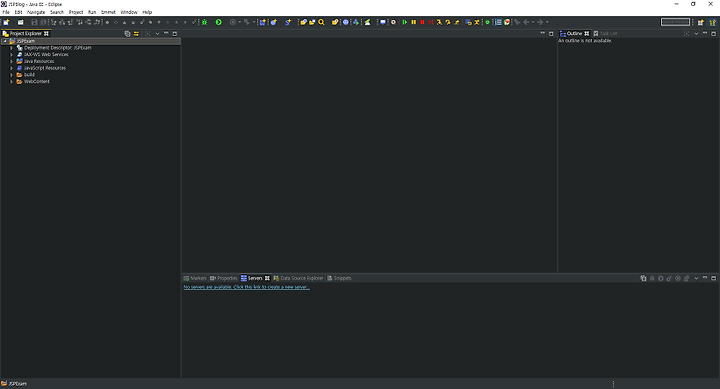Open Project Explorer View Menu dropdown
720x389 pixels.
[x=157, y=34]
